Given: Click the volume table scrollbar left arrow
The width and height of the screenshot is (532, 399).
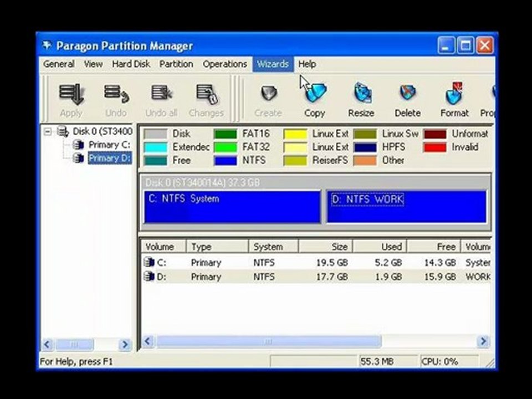Looking at the screenshot, I should coord(148,341).
